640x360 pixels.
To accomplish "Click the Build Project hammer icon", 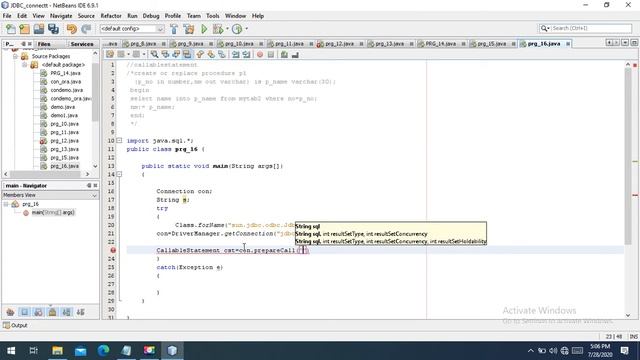I will pos(174,29).
